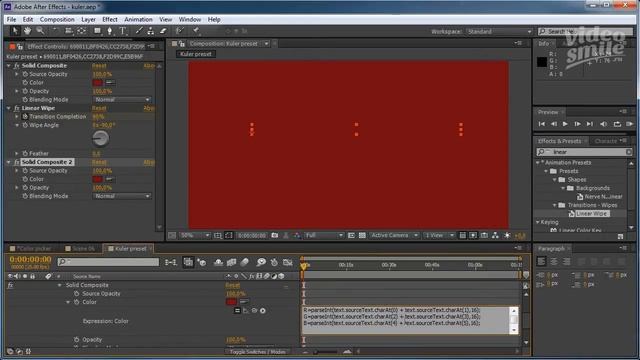Select the Brush tool
Viewport: 640px width, 360px height.
coord(139,31)
